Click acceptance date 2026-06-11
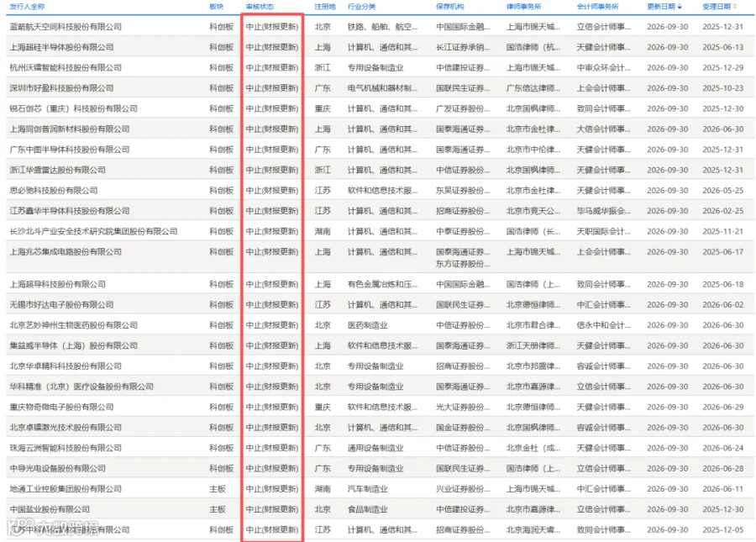 [x=723, y=489]
